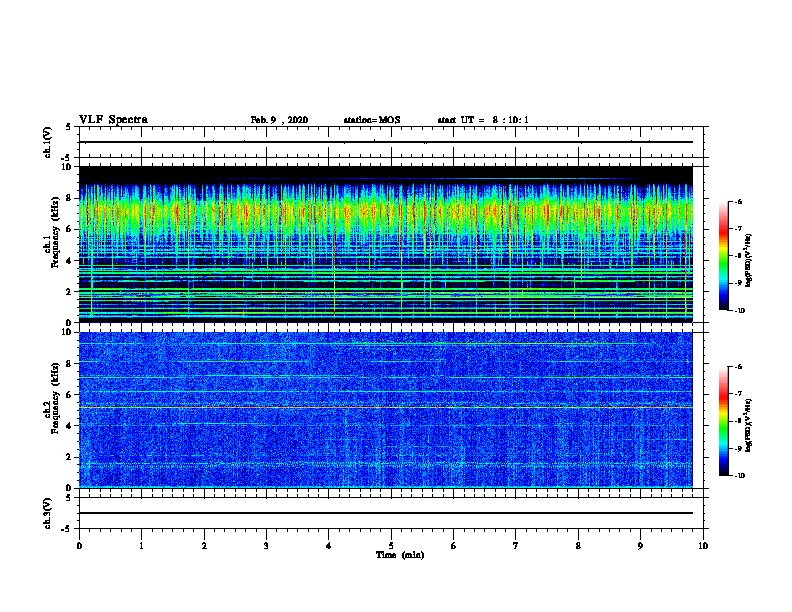Click the "ch.1(V)" waveform axis label

tap(47, 142)
